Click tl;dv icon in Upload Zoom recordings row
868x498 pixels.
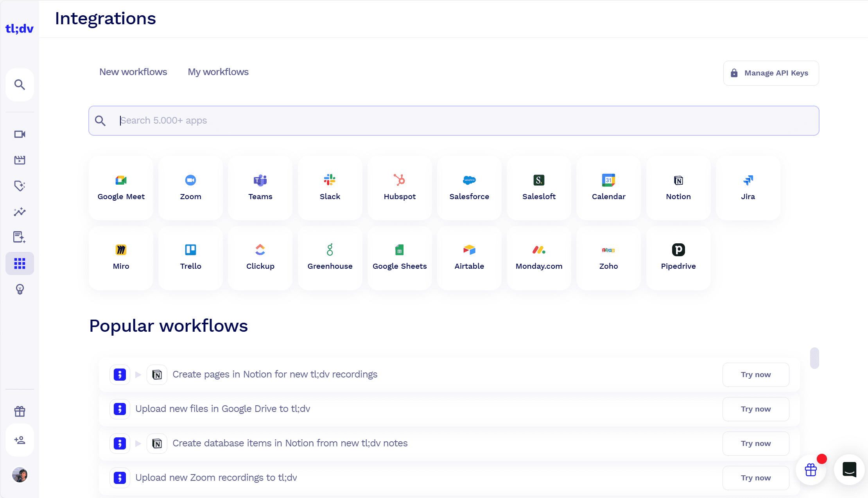(120, 478)
